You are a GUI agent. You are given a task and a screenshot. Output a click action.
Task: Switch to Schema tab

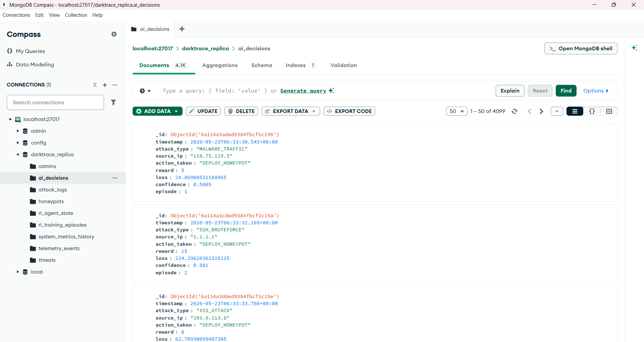[x=261, y=65]
